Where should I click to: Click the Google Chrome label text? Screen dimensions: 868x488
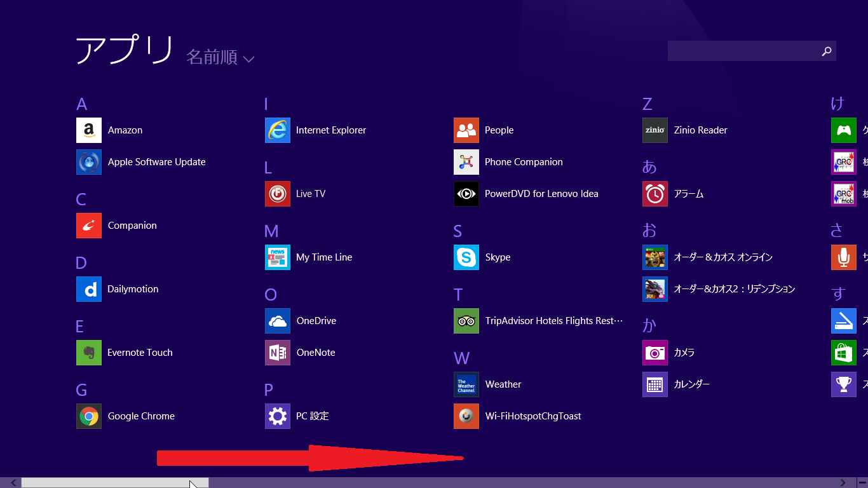(141, 416)
